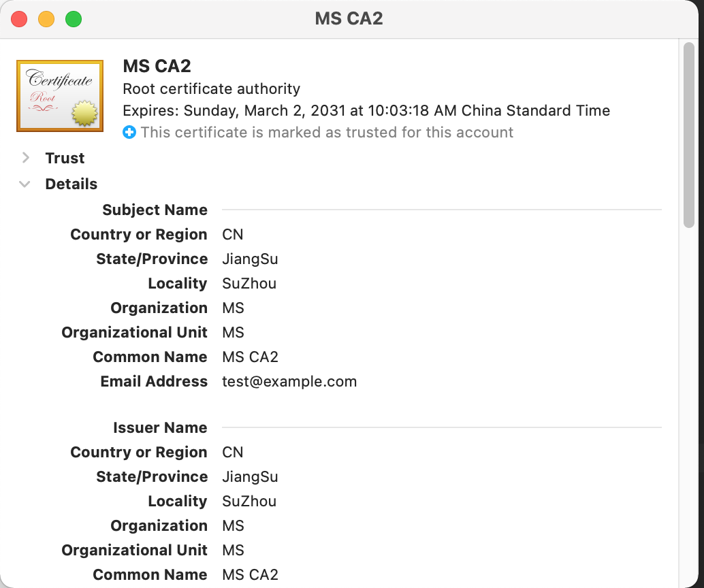Collapse the Details section chevron
Viewport: 704px width, 588px height.
point(25,184)
